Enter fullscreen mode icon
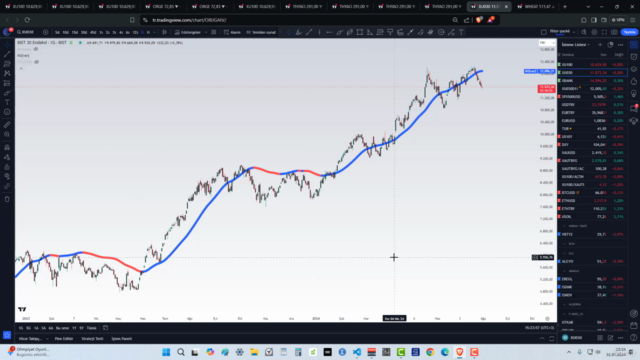The image size is (640, 360). (604, 32)
